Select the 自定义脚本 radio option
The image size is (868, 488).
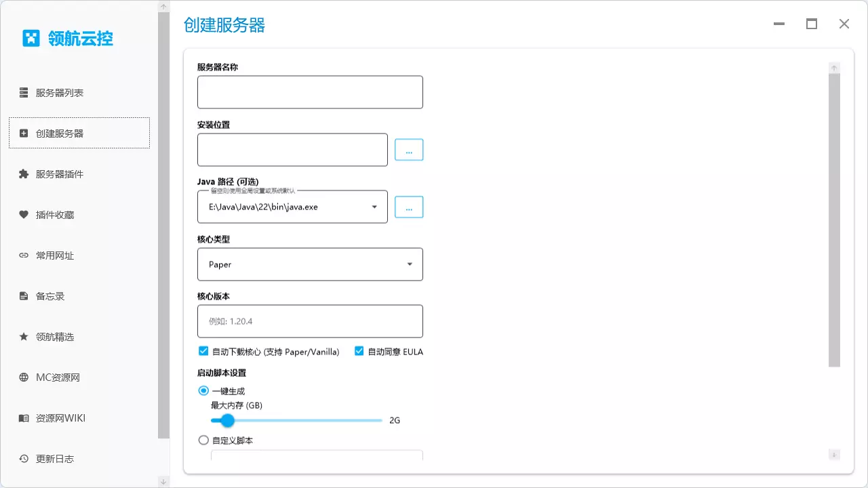(203, 440)
